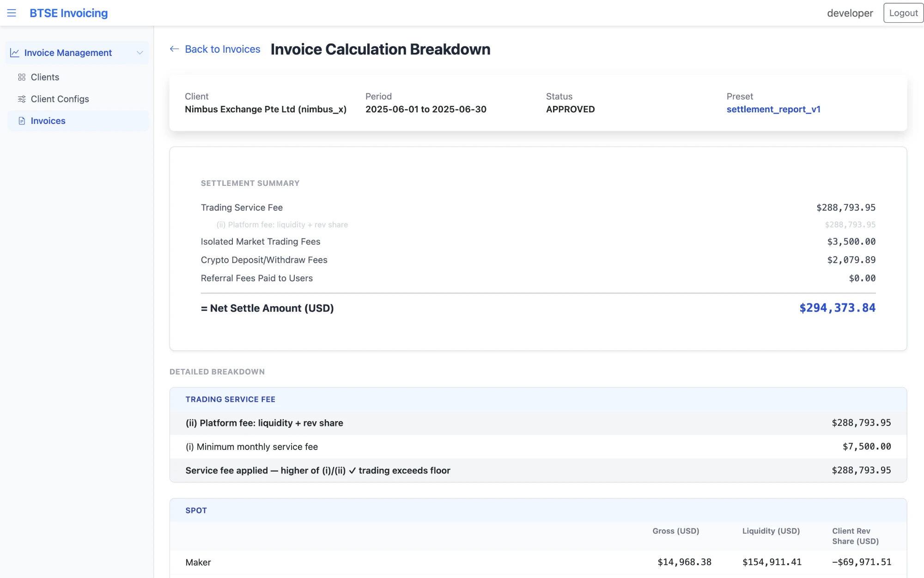Click the Liquidity (USD) column header
The image size is (924, 578).
771,531
